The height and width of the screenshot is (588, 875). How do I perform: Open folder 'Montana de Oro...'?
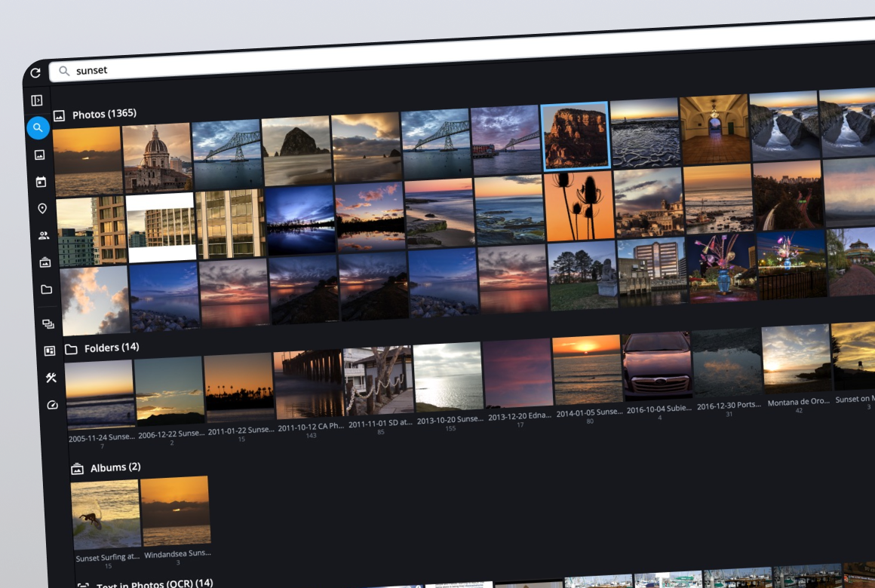pos(797,369)
